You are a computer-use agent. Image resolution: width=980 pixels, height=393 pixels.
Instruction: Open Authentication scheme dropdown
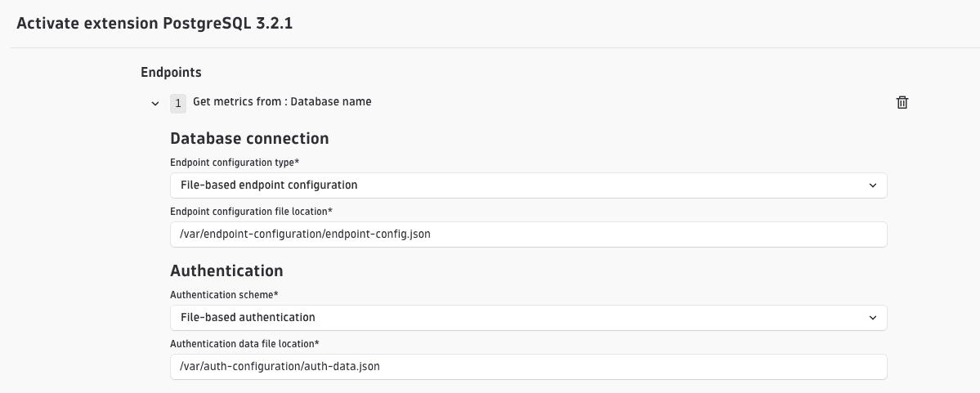pos(528,317)
